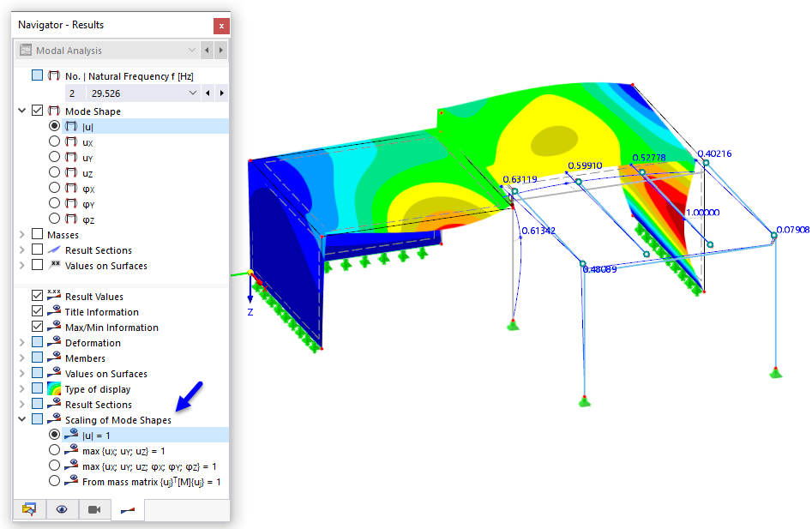Expand the Masses node
Screen dimensions: 812x529
[21, 234]
